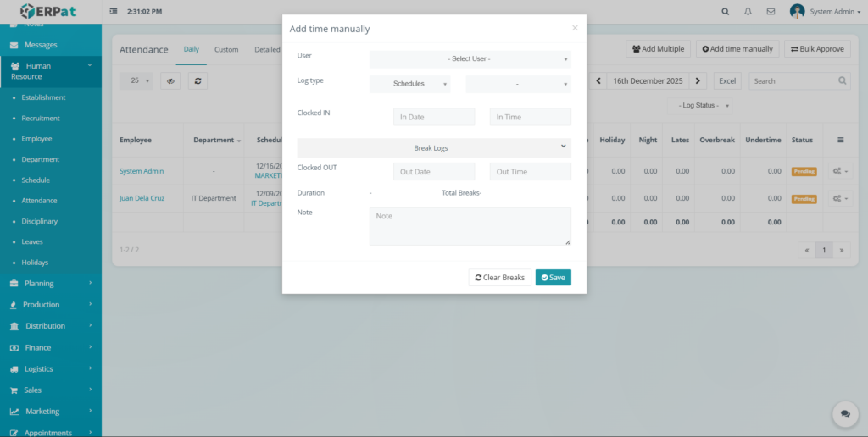
Task: Open notifications bell icon
Action: (748, 12)
